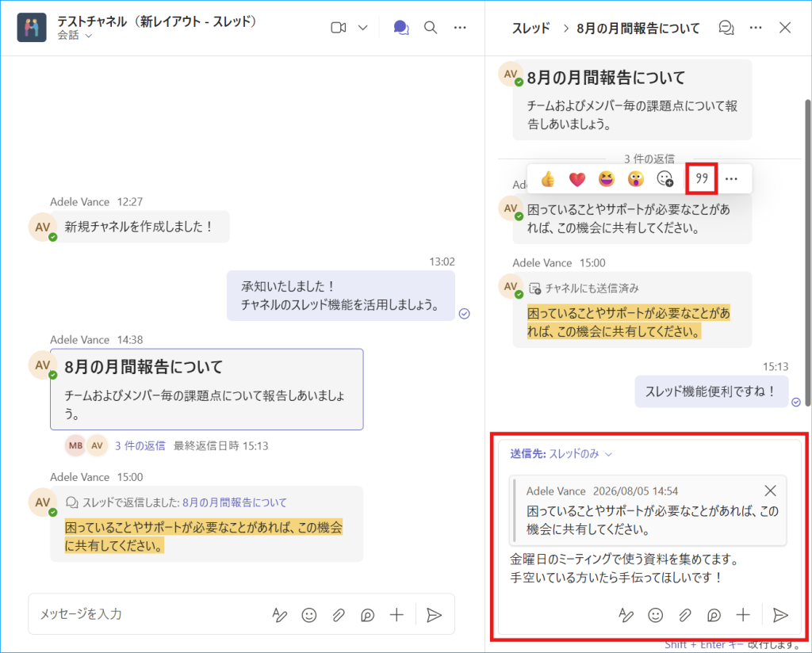Attach a file in thread compose box

tap(684, 615)
